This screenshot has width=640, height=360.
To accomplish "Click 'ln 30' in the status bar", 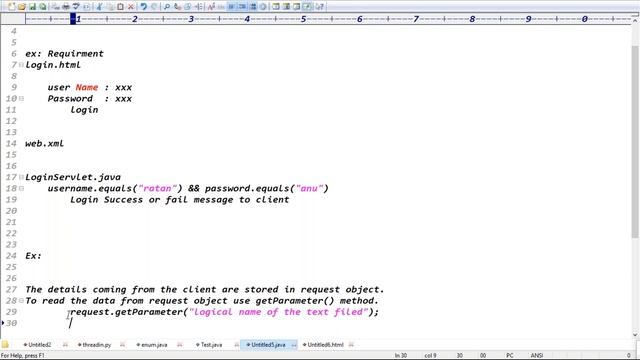I will [x=400, y=356].
